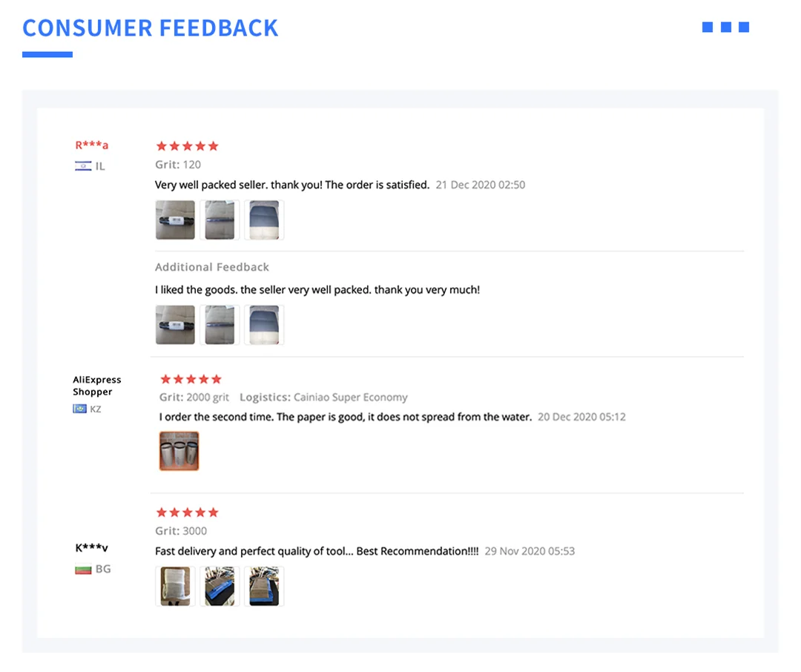Open the orange-bordered sandpaper rolls photo
Image resolution: width=801 pixels, height=672 pixels.
pos(179,451)
